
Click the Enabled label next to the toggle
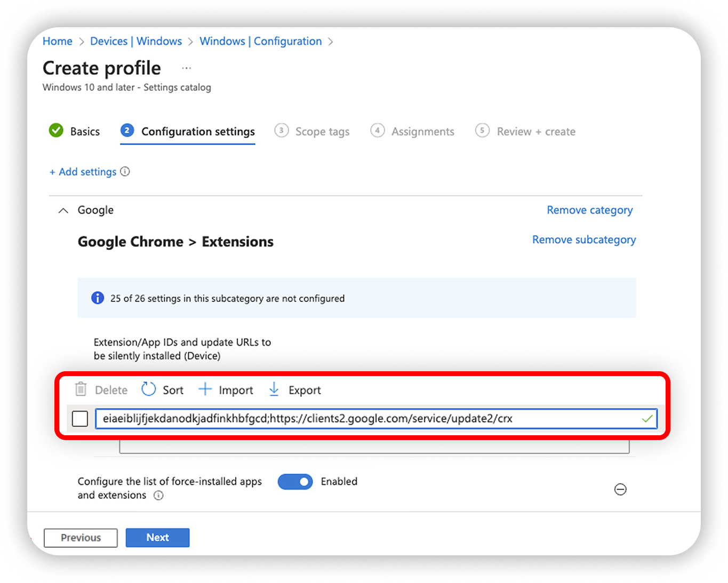pyautogui.click(x=339, y=482)
